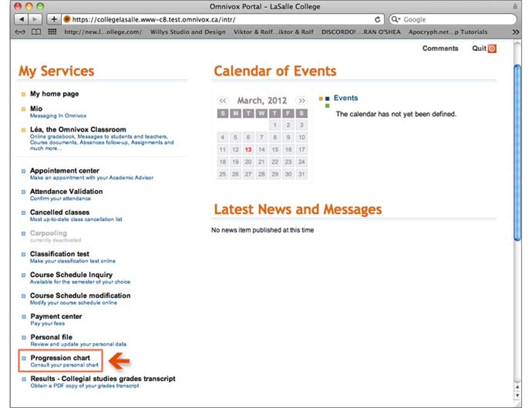
Task: Open Results - Collegial studies grades transcript
Action: point(103,378)
